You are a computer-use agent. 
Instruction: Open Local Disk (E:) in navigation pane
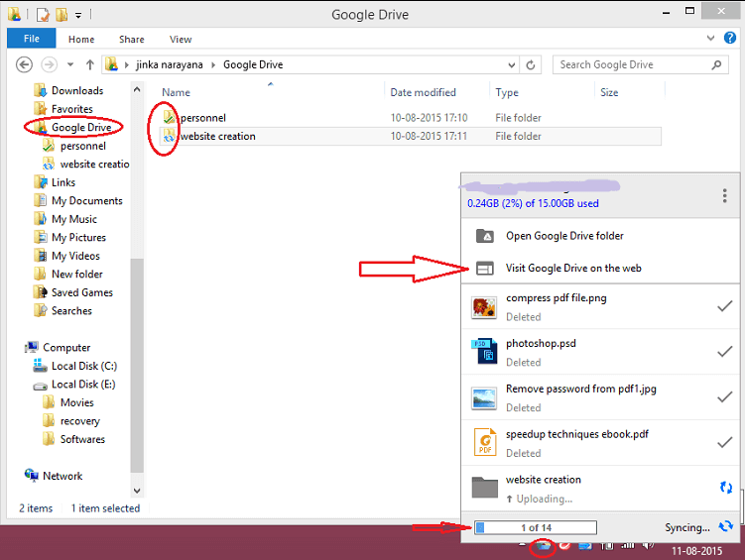pyautogui.click(x=83, y=385)
